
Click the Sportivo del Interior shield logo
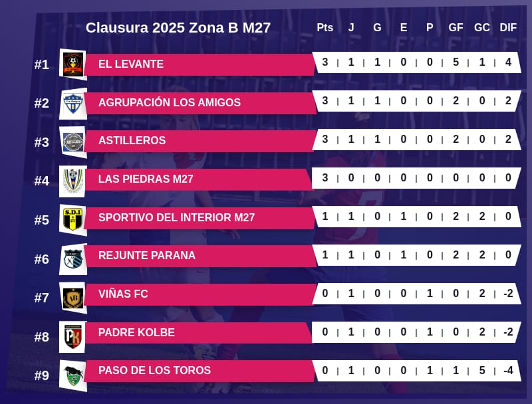[x=72, y=219]
